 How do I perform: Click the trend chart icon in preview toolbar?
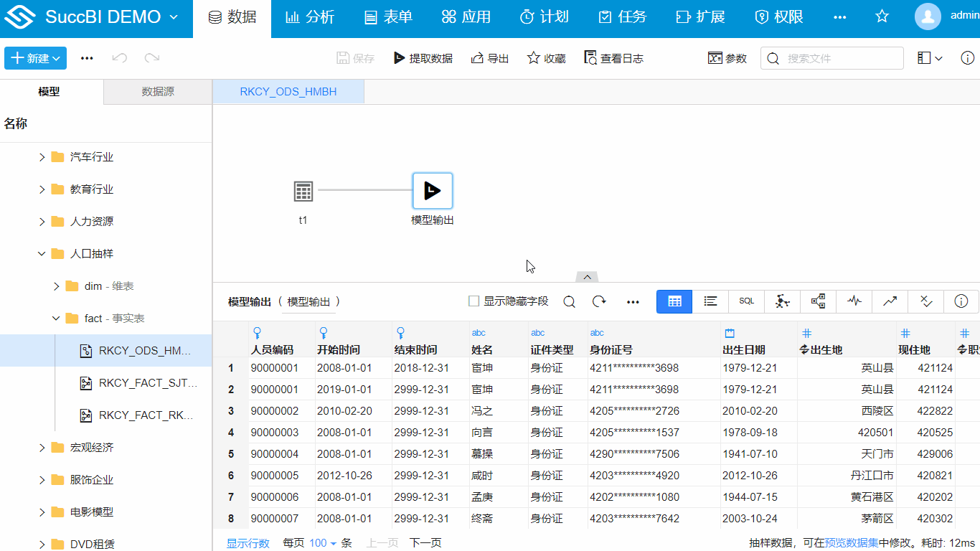click(890, 301)
